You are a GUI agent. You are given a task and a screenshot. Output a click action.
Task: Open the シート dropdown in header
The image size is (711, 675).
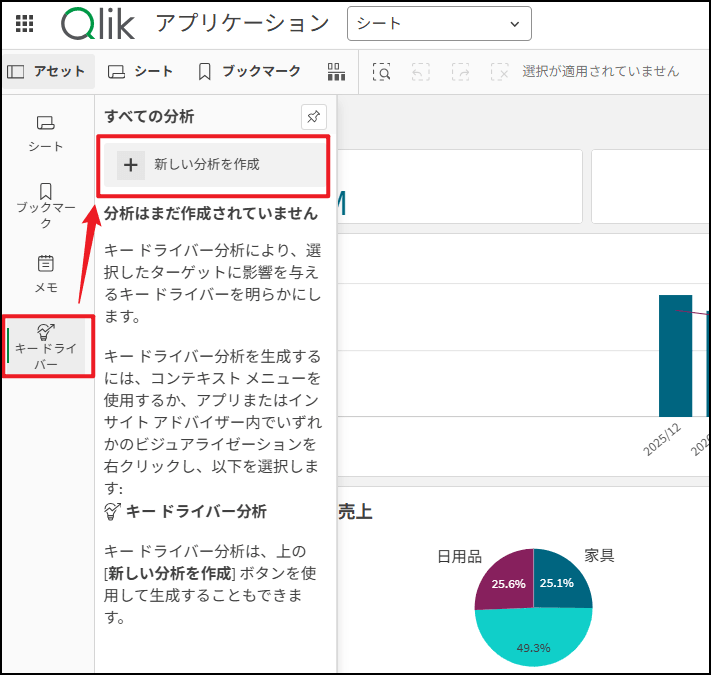(x=439, y=23)
